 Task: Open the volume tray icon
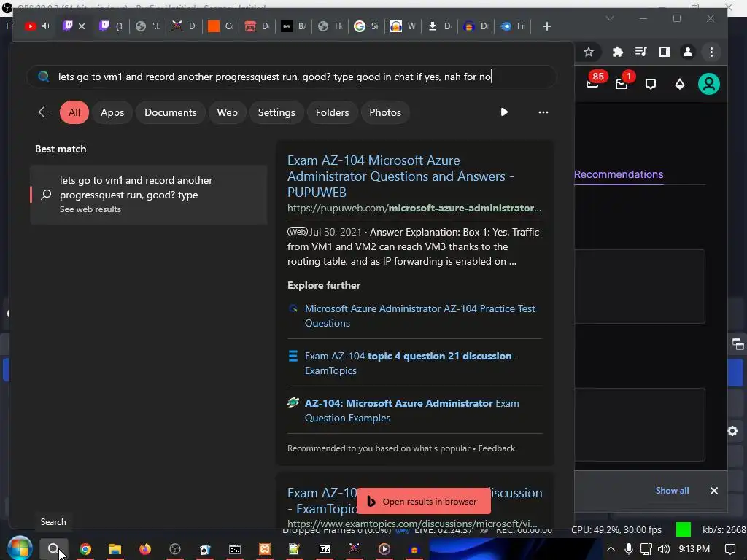pyautogui.click(x=664, y=549)
